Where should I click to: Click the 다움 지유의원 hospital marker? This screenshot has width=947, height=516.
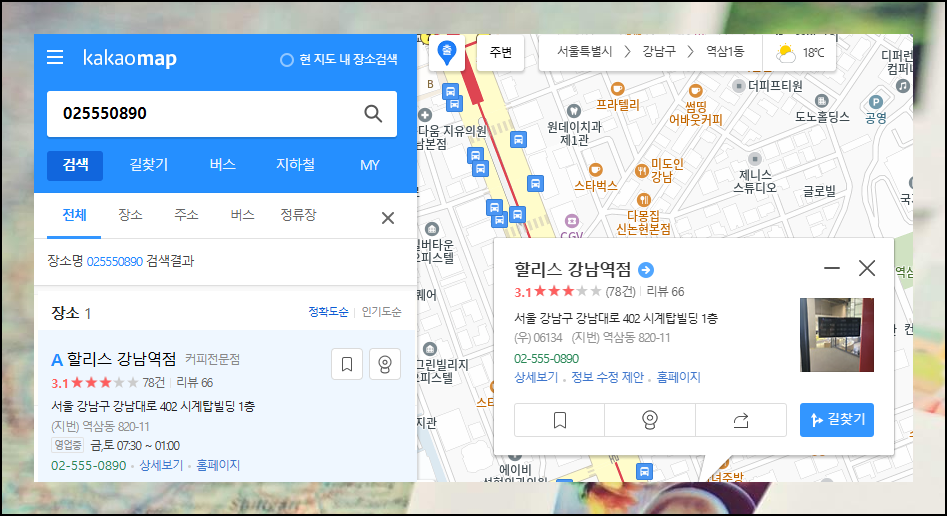pyautogui.click(x=425, y=115)
